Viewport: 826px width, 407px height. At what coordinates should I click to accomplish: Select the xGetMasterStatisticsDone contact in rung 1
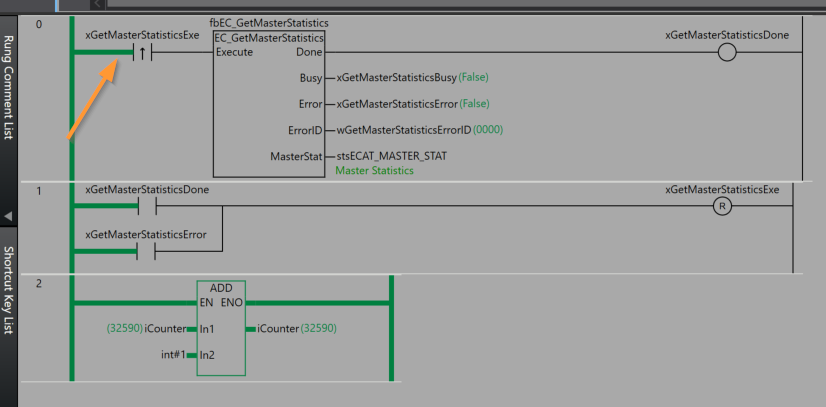click(x=143, y=206)
